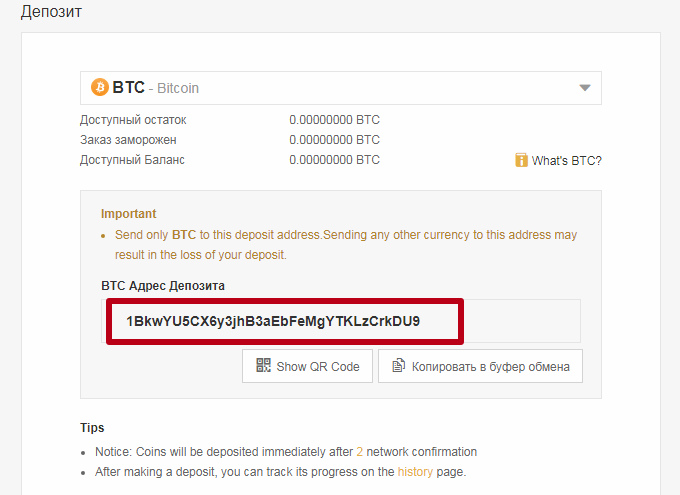This screenshot has width=680, height=495.
Task: Click Копировать в буфер обмена button
Action: coord(480,366)
